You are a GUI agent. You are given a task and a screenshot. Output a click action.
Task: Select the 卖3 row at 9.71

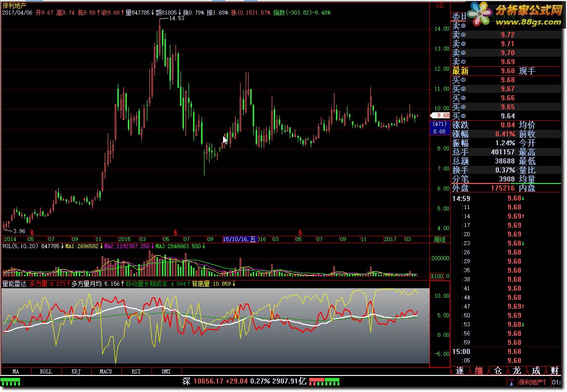coord(506,44)
